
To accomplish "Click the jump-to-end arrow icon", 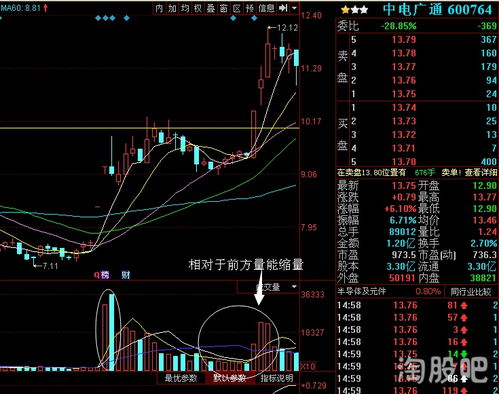I will coord(283,8).
